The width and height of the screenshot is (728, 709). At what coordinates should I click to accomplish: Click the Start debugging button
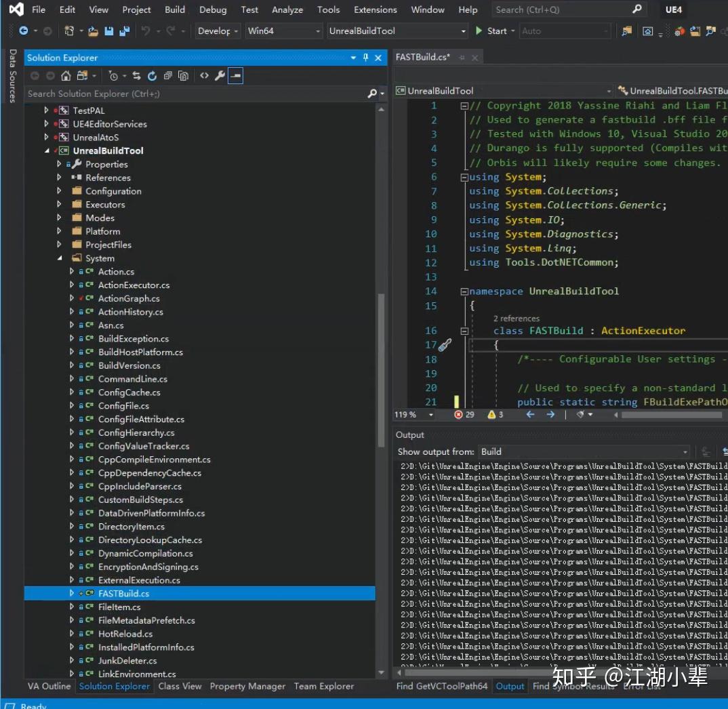(491, 31)
